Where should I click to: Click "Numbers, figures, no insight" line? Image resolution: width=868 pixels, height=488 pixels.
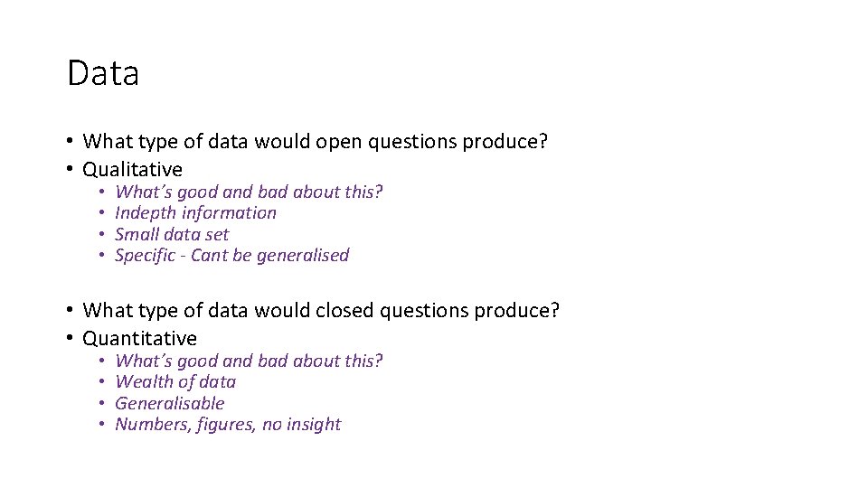click(x=228, y=424)
